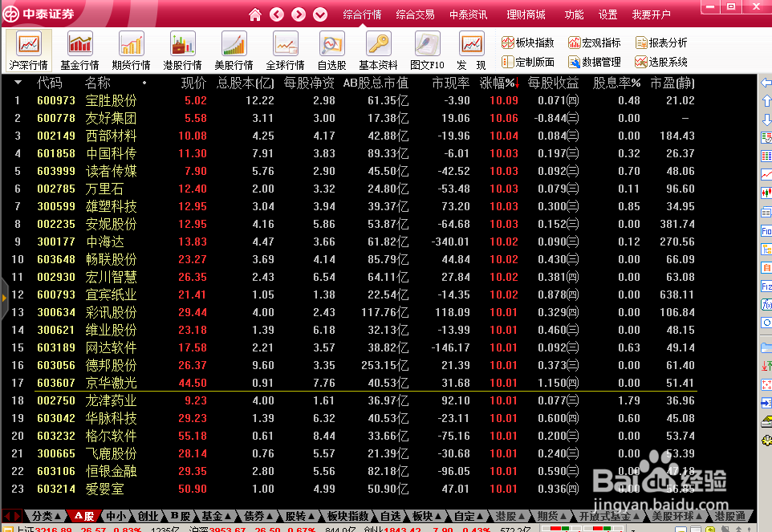
Task: Click the sidebar F10 icon
Action: click(766, 231)
